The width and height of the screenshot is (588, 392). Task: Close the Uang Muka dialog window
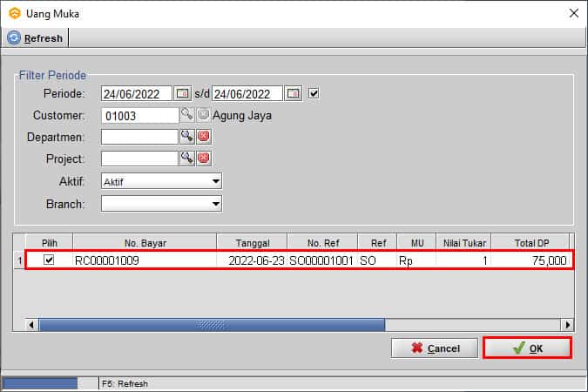coord(572,13)
